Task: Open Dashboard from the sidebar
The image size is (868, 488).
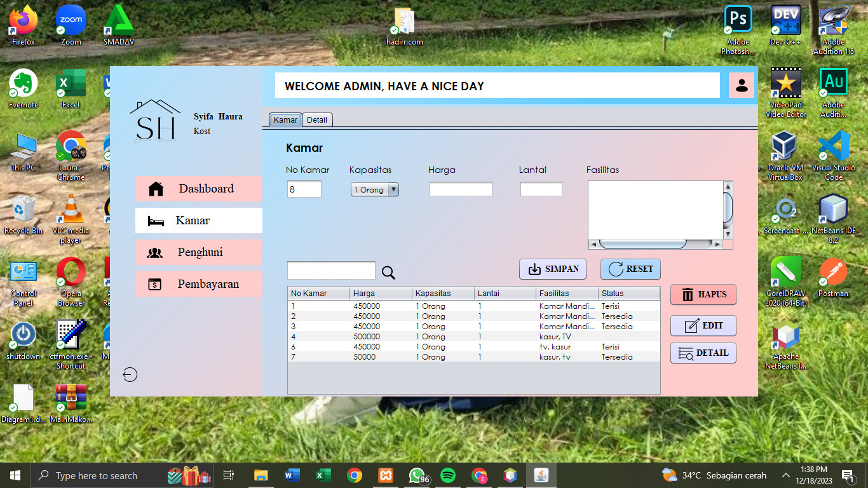Action: tap(198, 189)
